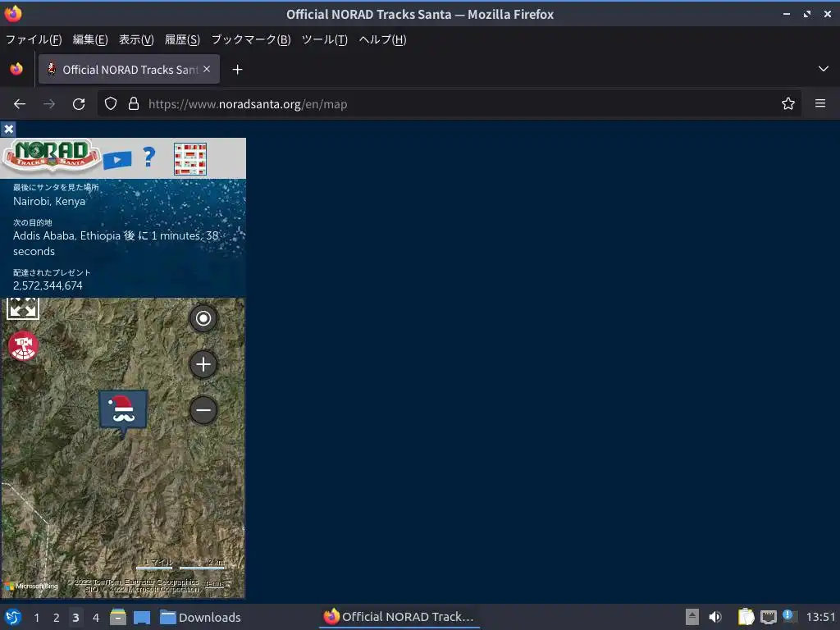Go forward with the browser arrow

coord(49,104)
